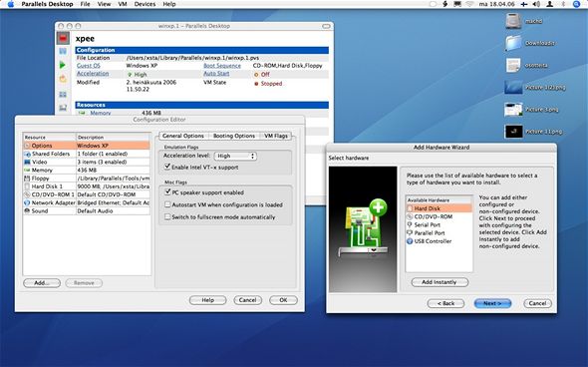Open the Devices menu
The width and height of the screenshot is (588, 367).
coord(145,4)
